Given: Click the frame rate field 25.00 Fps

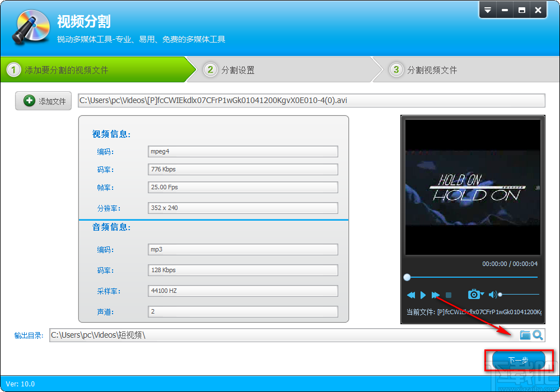Looking at the screenshot, I should coord(243,187).
